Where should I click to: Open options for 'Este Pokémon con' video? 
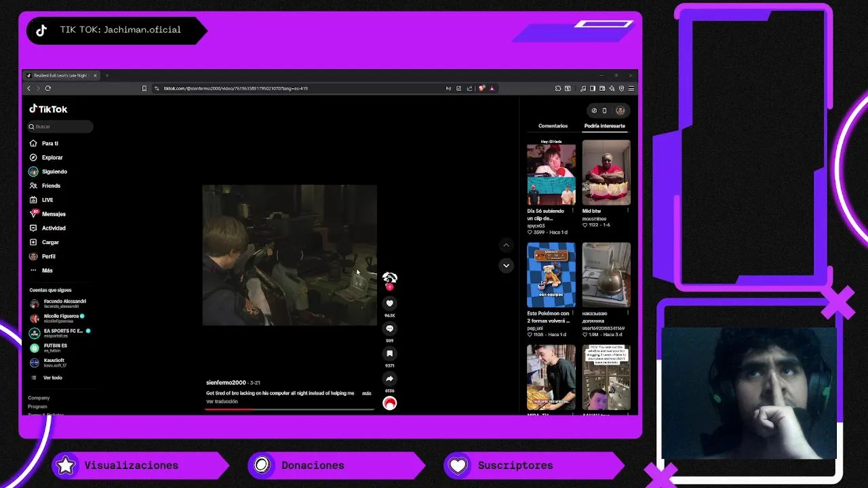573,314
